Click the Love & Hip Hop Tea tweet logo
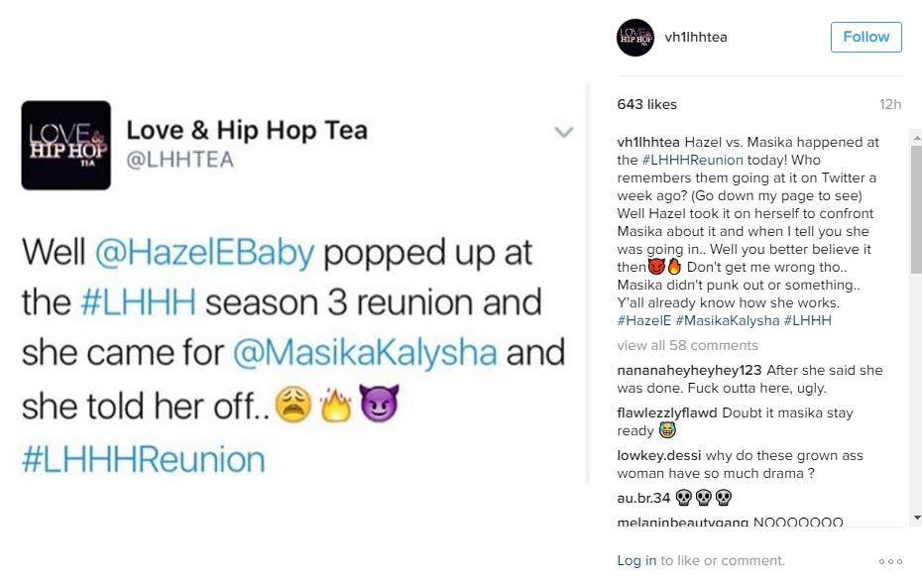 [x=65, y=145]
